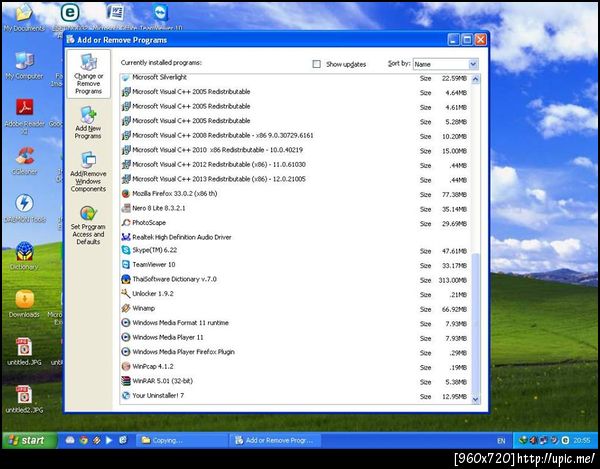Open Set Program Access and Defaults

coord(88,225)
